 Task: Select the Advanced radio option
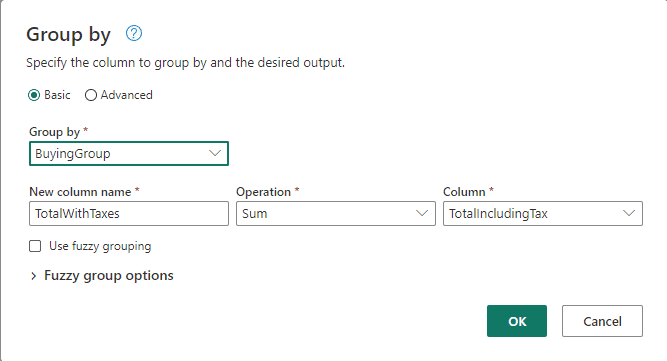(x=91, y=95)
